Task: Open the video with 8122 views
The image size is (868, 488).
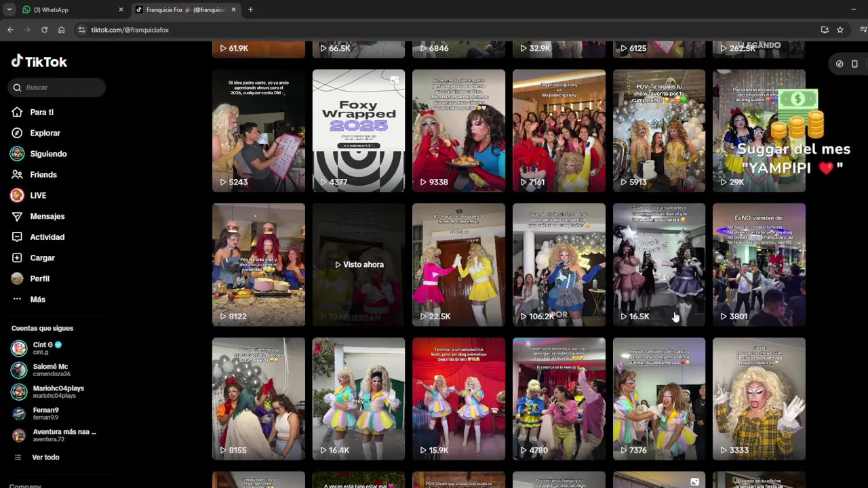Action: [x=258, y=264]
